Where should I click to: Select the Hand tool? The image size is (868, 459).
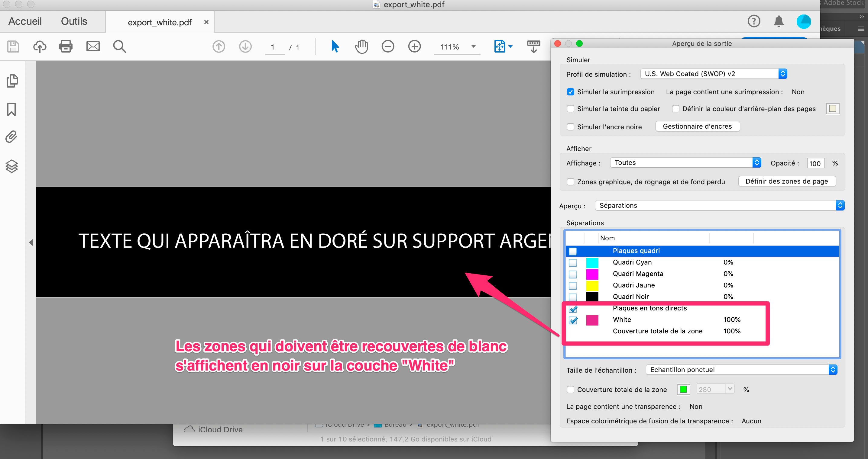coord(361,47)
